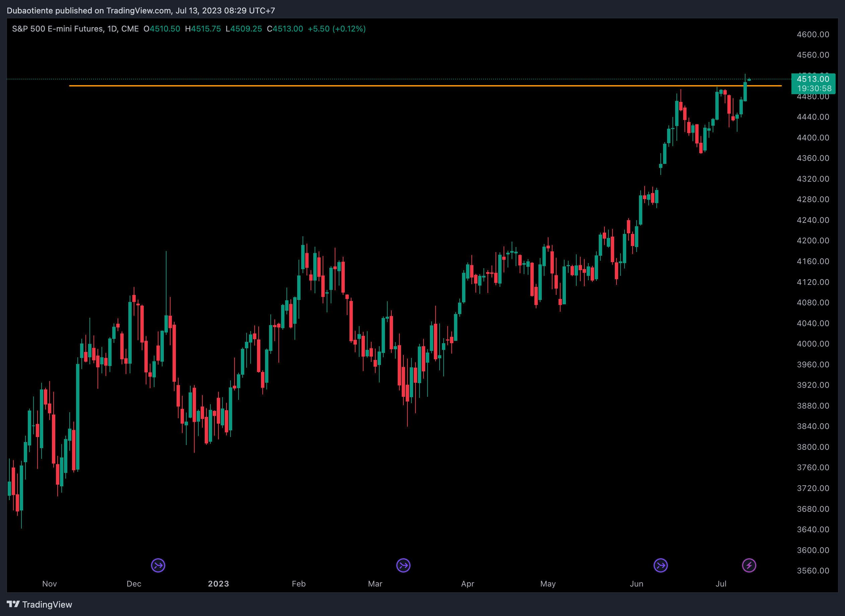Click the 4400.00 price axis label
The image size is (845, 616).
click(x=813, y=138)
